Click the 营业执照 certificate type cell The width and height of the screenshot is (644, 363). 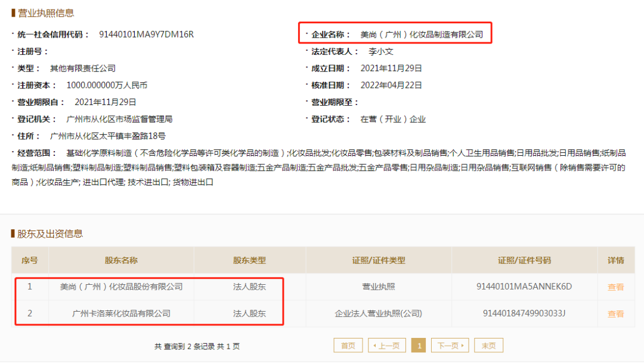(x=378, y=287)
